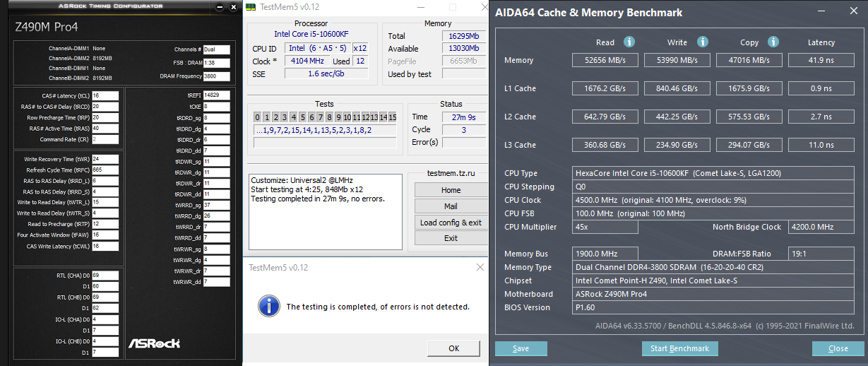Viewport: 868px width, 366px height.
Task: Click the info icon next to Copy
Action: (x=773, y=42)
